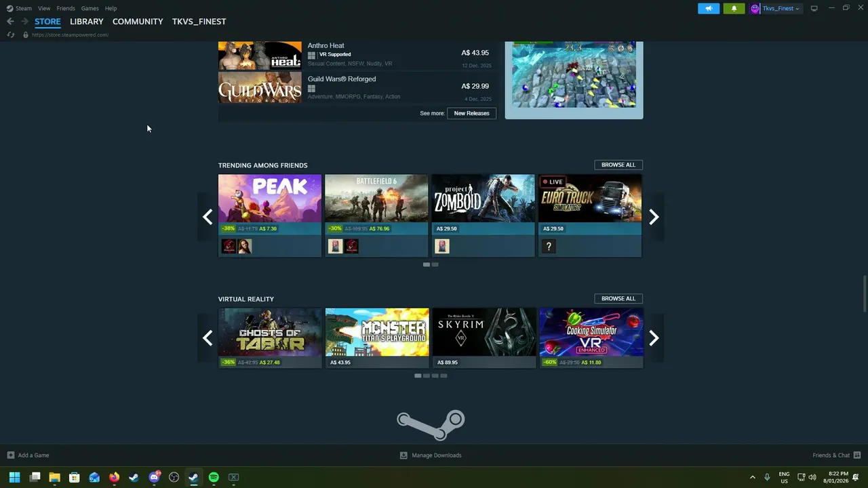
Task: Open the PEAK game card
Action: pyautogui.click(x=270, y=216)
